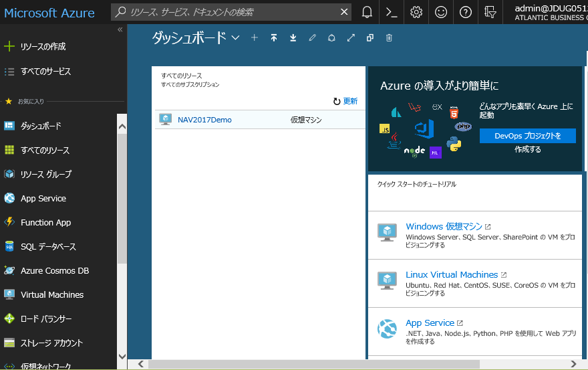Clone the dashboard icon
588x370 pixels.
pos(370,37)
